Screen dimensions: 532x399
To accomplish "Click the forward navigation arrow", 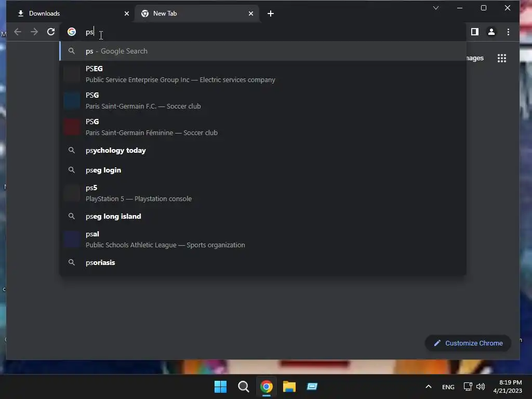I will tap(34, 32).
